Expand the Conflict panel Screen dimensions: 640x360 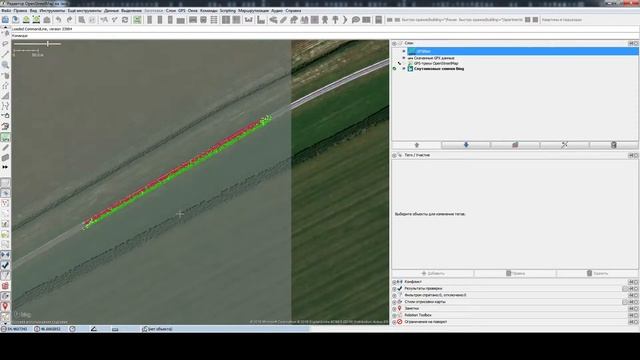tap(394, 282)
